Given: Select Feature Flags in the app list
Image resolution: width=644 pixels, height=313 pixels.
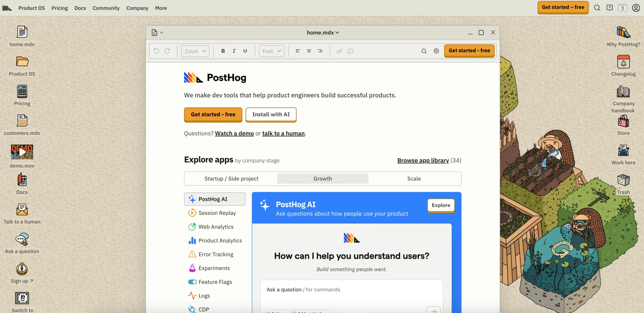Looking at the screenshot, I should (x=215, y=282).
